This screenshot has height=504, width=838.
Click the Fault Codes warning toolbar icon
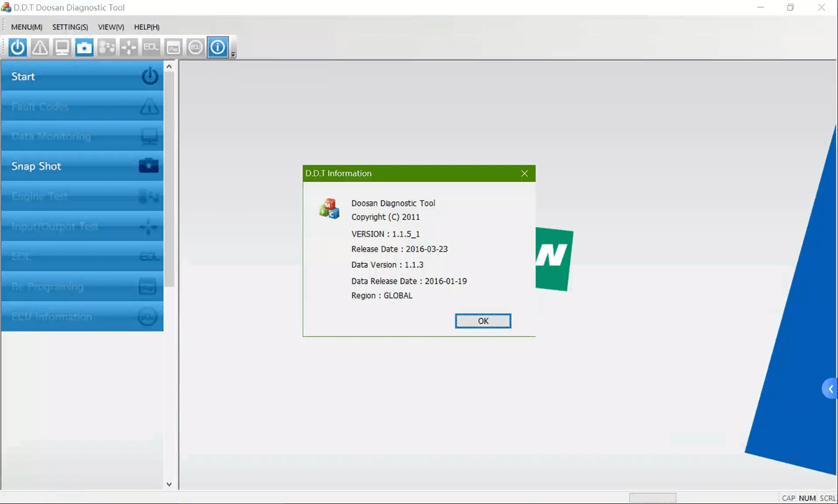coord(40,47)
